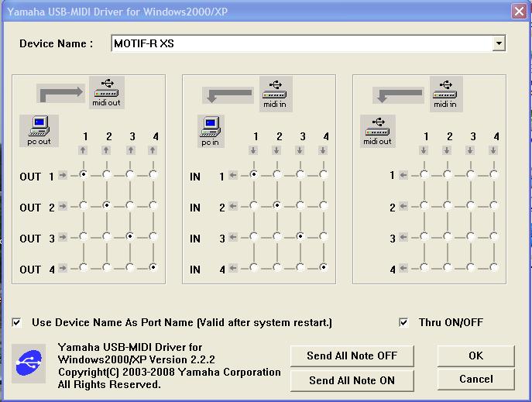Select thru row 2 column 2 radio button
This screenshot has height=402, width=532.
[448, 205]
